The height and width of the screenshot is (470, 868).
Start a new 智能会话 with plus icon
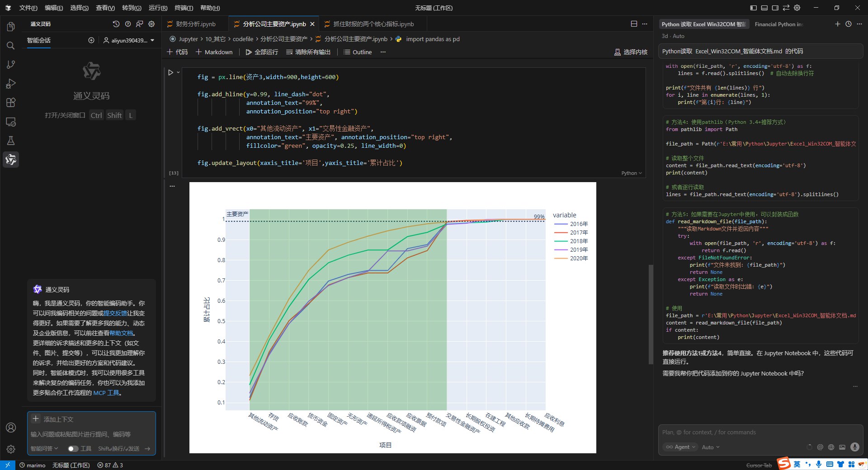(x=91, y=40)
